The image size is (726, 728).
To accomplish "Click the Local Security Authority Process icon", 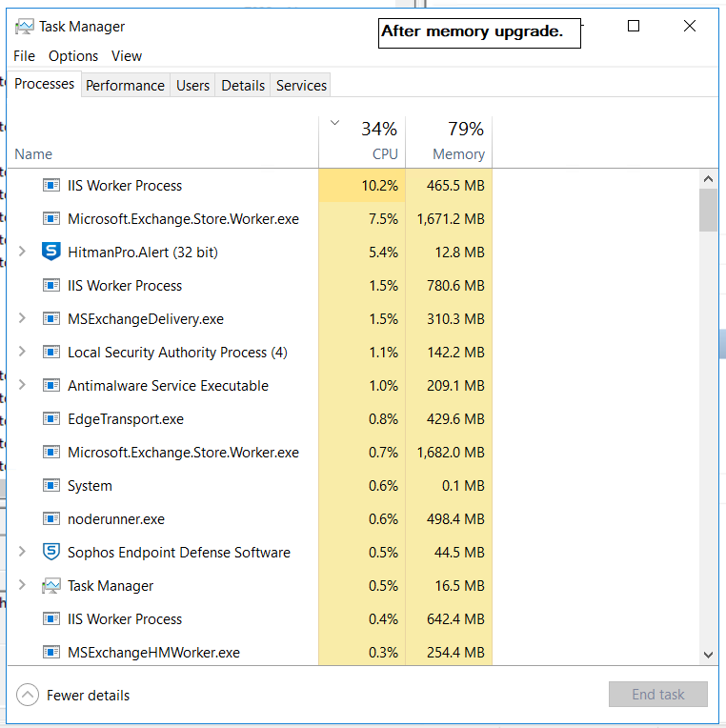I will point(51,352).
